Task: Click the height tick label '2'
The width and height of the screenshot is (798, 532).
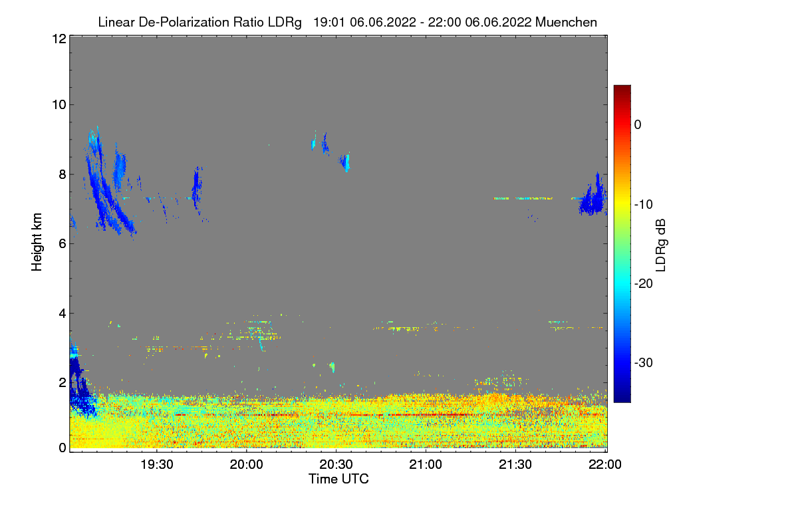Action: (62, 382)
